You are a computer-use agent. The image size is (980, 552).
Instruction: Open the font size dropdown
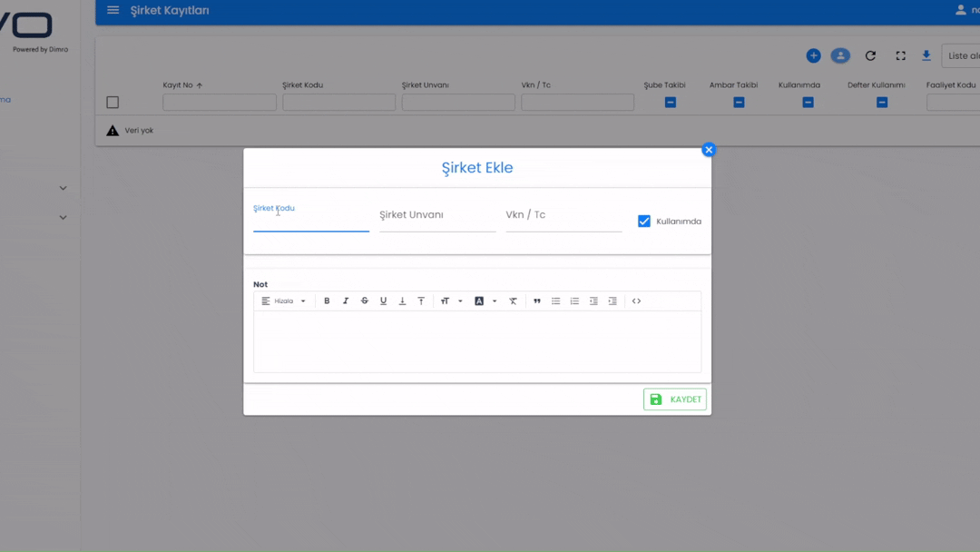(451, 301)
